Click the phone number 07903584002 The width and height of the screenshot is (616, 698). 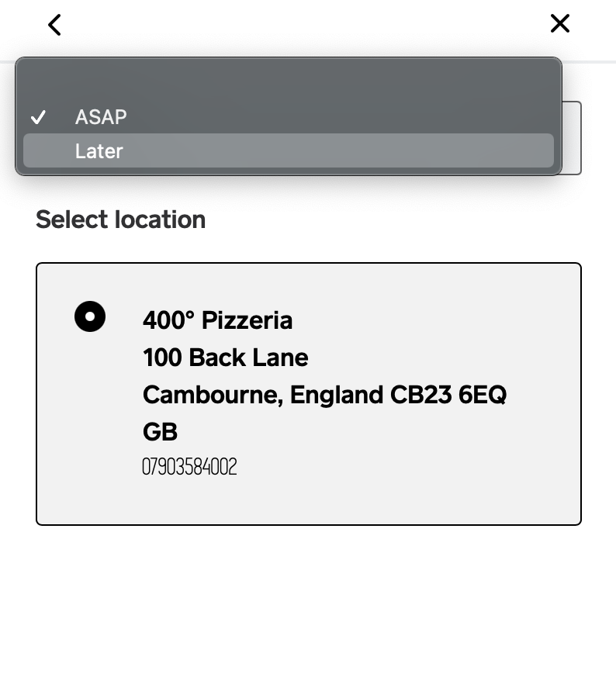[189, 466]
